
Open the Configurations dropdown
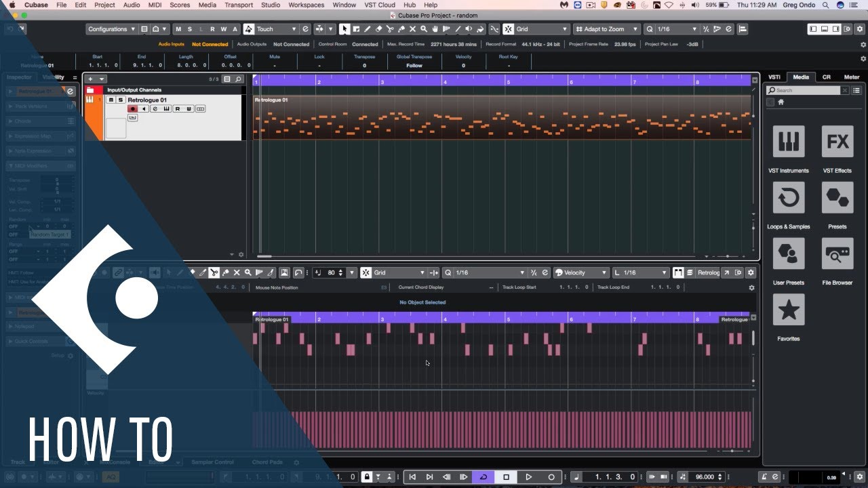coord(112,29)
